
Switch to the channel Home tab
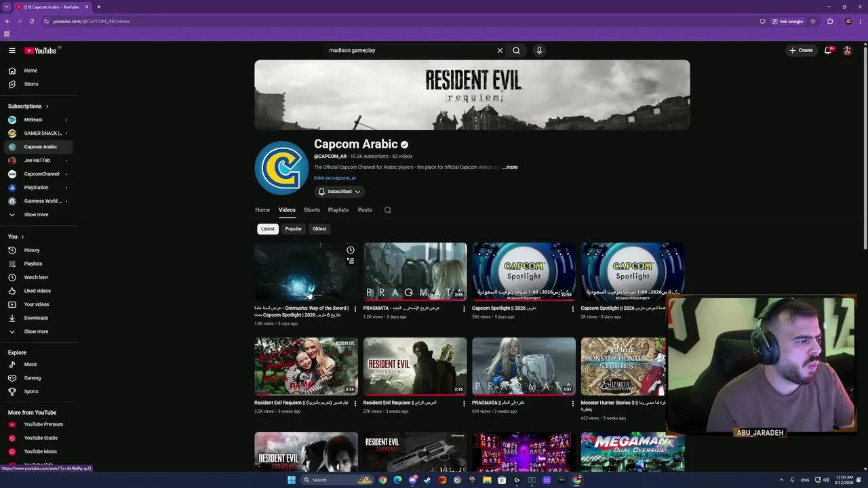[x=262, y=210]
